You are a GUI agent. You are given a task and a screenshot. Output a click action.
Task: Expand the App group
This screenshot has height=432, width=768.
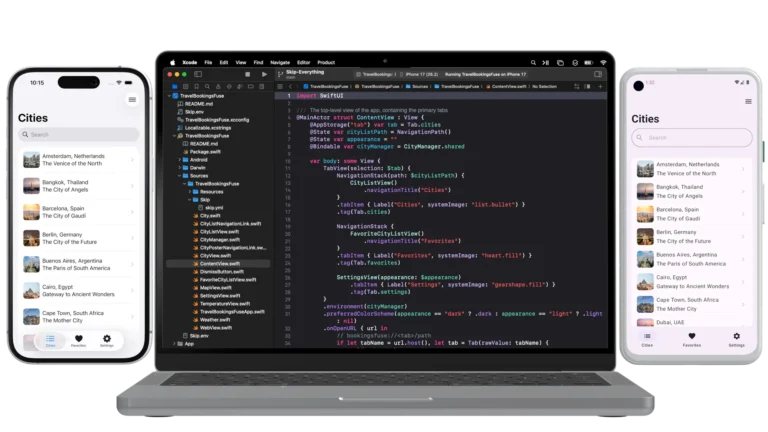coord(174,344)
